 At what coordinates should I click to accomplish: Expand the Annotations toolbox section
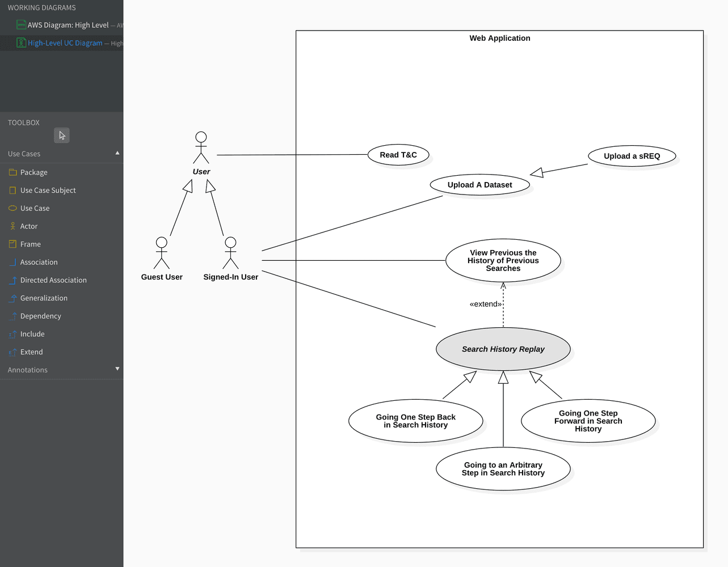pos(117,369)
